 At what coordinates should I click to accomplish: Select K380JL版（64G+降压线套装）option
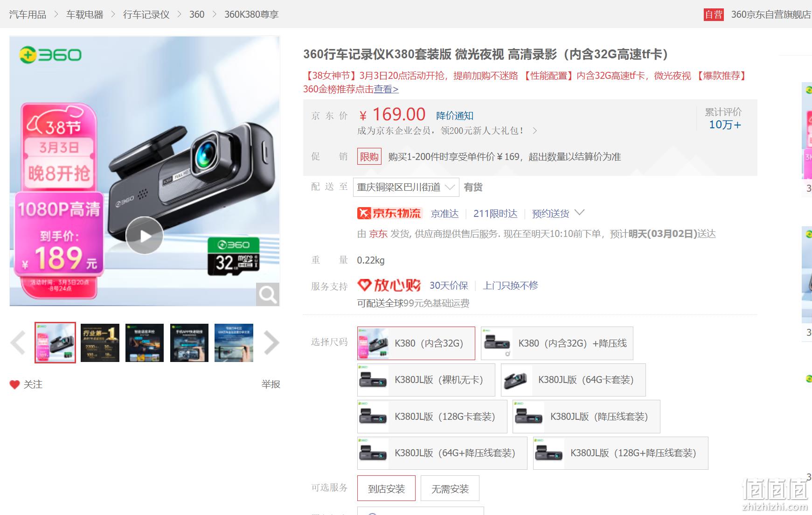pyautogui.click(x=442, y=453)
